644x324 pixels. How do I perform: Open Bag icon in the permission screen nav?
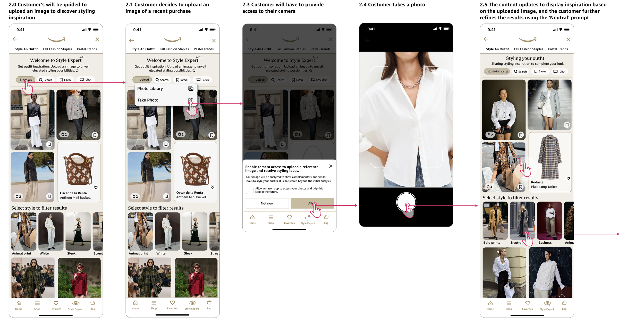tap(326, 218)
